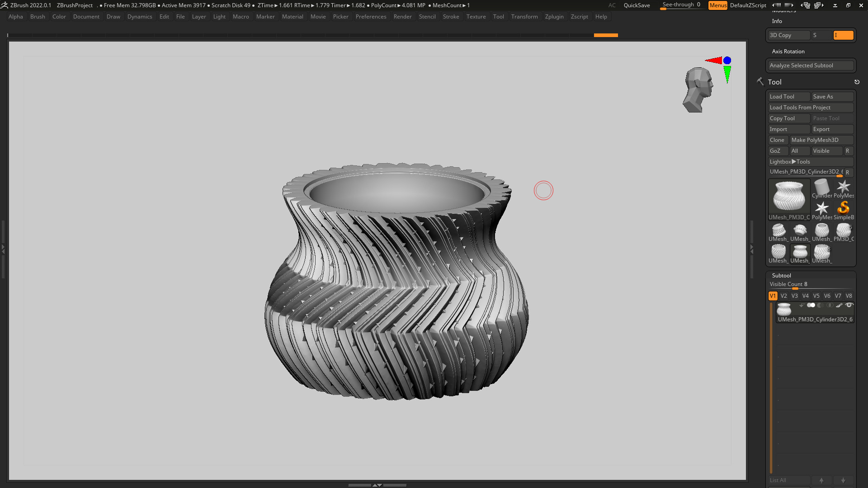Open the Render menu
Image resolution: width=868 pixels, height=488 pixels.
pos(402,17)
